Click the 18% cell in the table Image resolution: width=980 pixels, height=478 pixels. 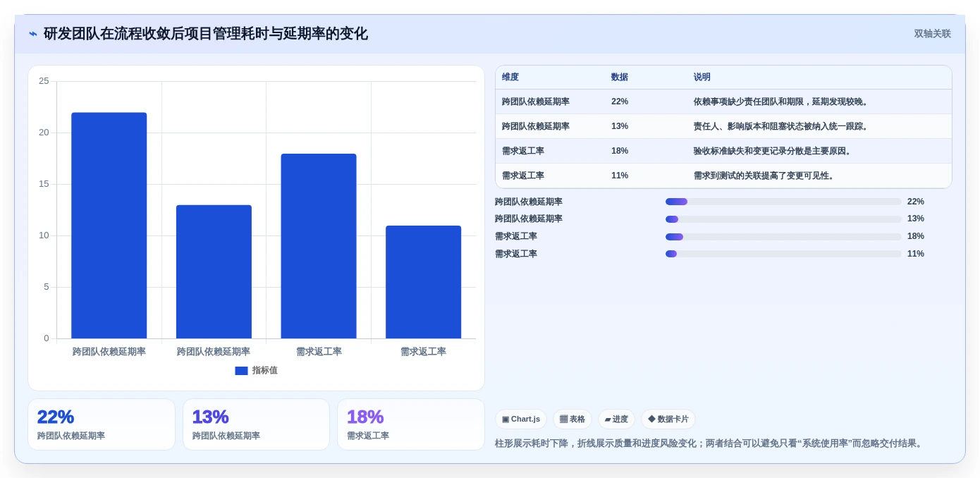[x=620, y=151]
